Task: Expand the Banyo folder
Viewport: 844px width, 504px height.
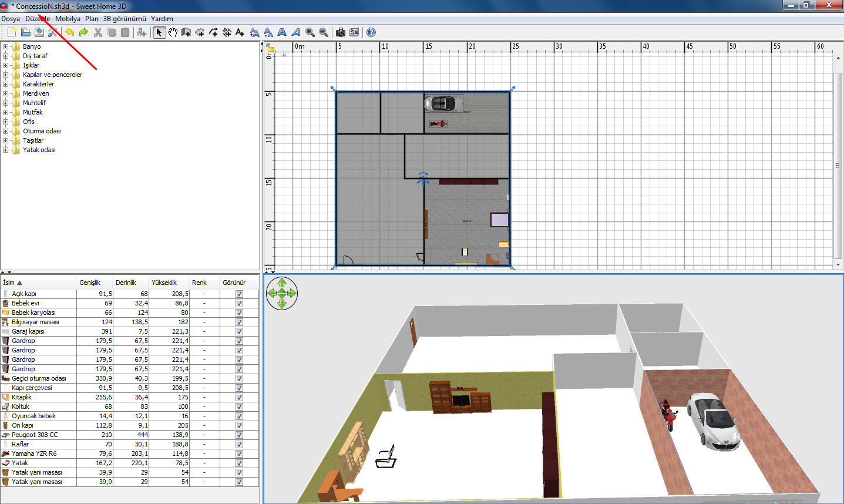Action: coord(6,46)
